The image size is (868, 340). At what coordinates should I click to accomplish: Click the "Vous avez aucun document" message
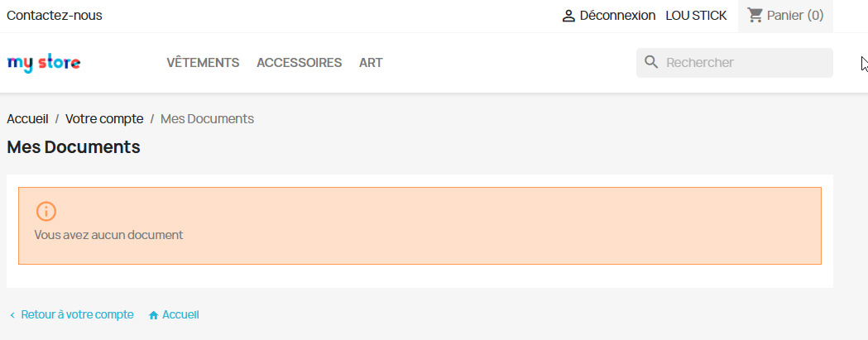coord(108,235)
